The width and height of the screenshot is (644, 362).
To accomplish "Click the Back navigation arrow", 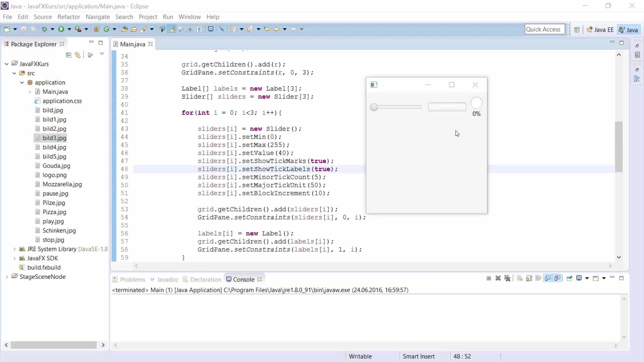I will (x=277, y=29).
